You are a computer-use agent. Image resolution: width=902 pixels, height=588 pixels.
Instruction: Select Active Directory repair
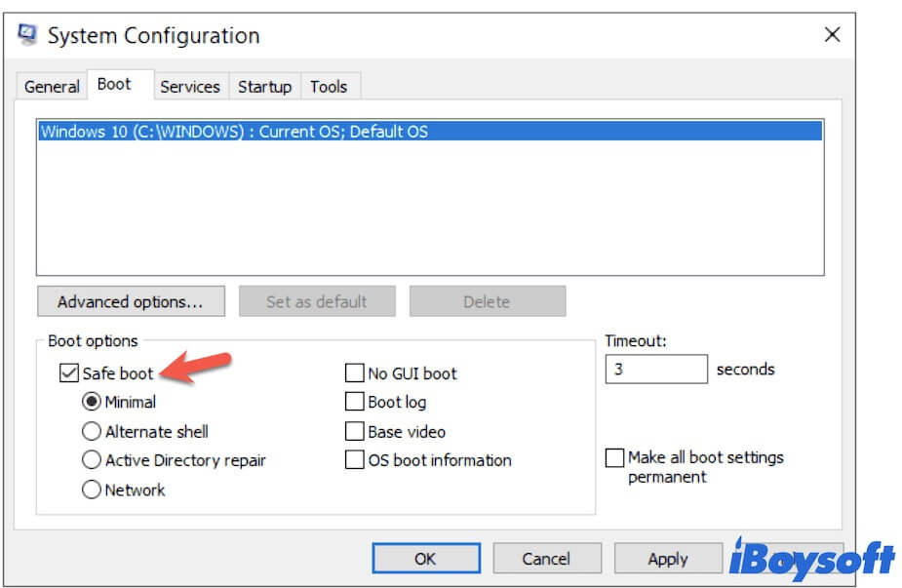92,460
